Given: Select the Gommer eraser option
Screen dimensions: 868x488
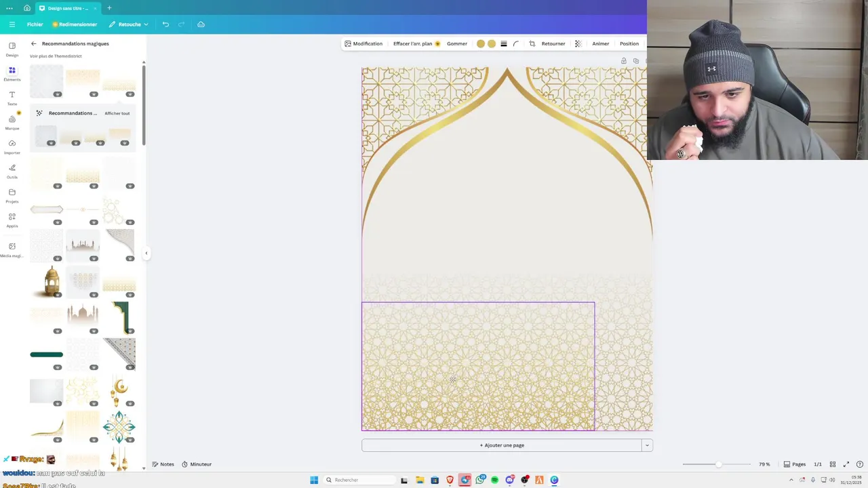Looking at the screenshot, I should point(457,43).
